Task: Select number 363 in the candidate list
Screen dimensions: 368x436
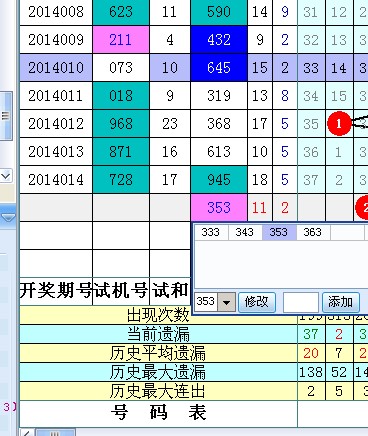Action: (x=312, y=232)
